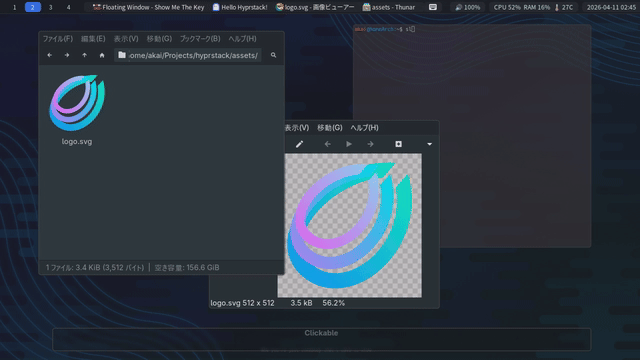640x360 pixels.
Task: Click folder icon in Thunar path bar
Action: [122, 55]
